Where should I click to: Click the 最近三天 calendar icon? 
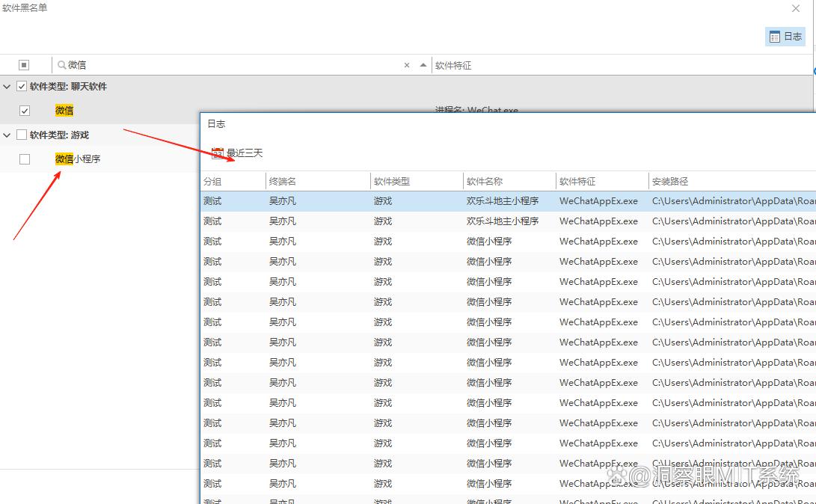pyautogui.click(x=218, y=153)
